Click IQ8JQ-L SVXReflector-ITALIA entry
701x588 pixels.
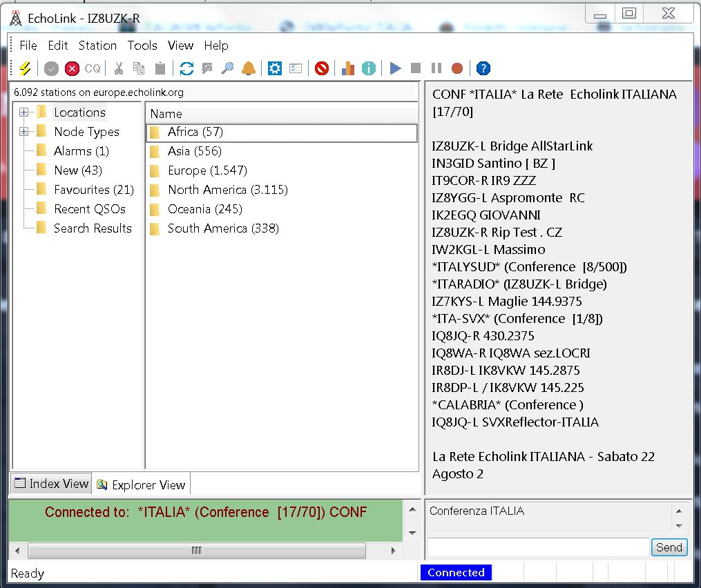(x=515, y=422)
